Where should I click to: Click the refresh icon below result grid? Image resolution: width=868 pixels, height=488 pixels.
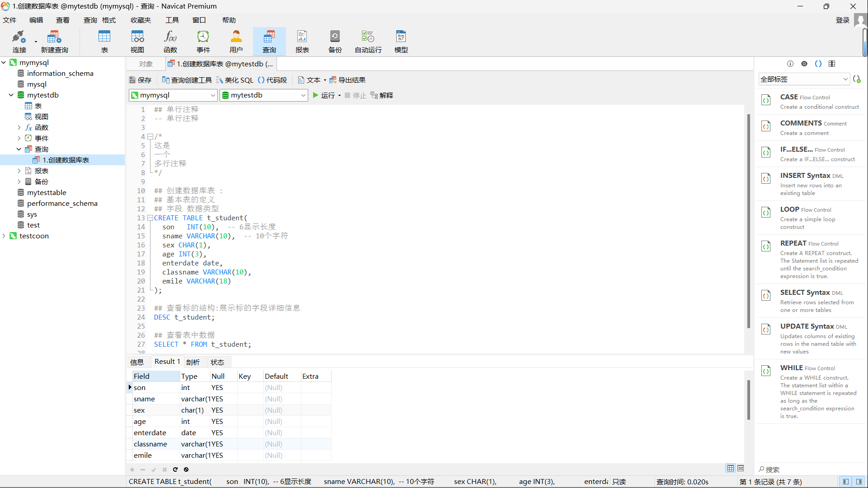click(175, 469)
